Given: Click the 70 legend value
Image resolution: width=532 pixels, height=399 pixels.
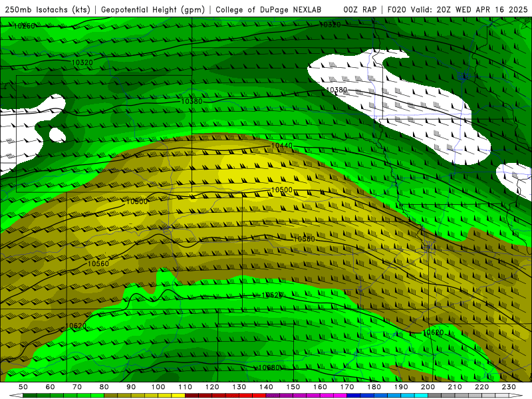Looking at the screenshot, I should [x=77, y=387].
